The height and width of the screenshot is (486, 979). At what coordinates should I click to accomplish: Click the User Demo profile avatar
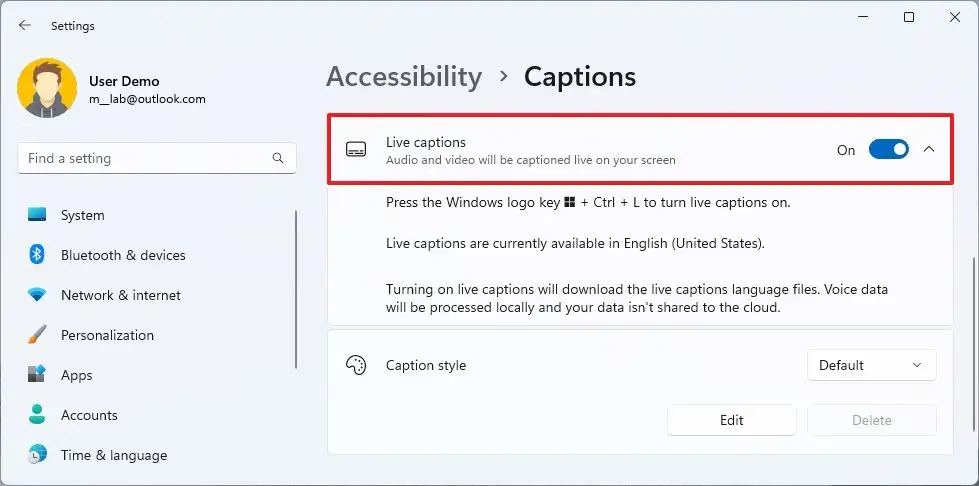[47, 88]
